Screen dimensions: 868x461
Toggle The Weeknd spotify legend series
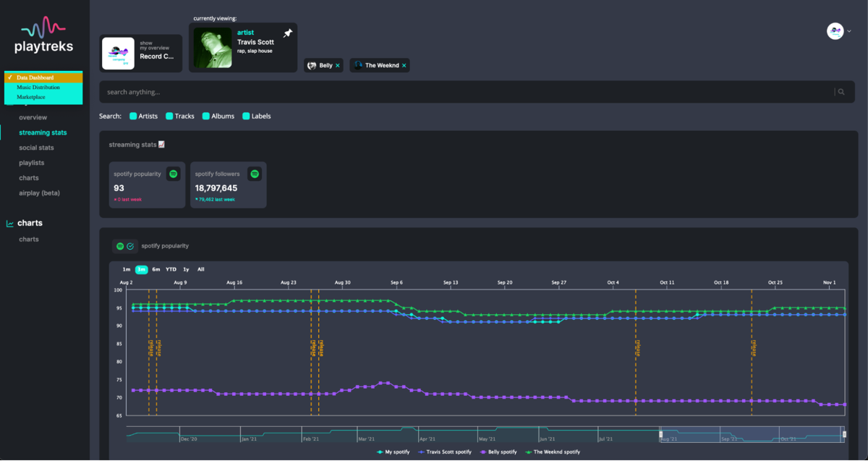tap(552, 452)
